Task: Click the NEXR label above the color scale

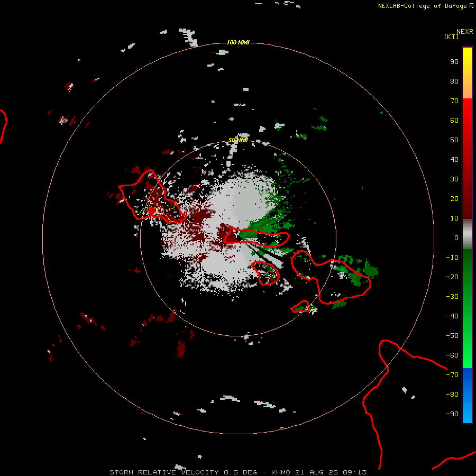Action: tap(465, 32)
